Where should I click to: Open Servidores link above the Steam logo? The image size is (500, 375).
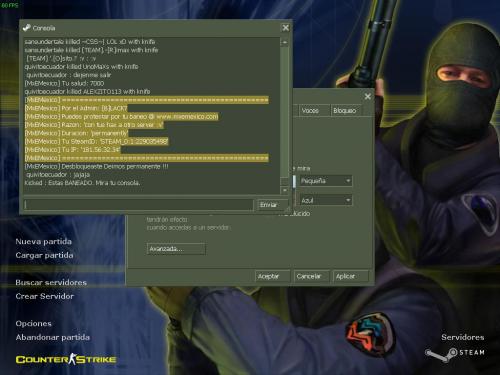pyautogui.click(x=463, y=337)
